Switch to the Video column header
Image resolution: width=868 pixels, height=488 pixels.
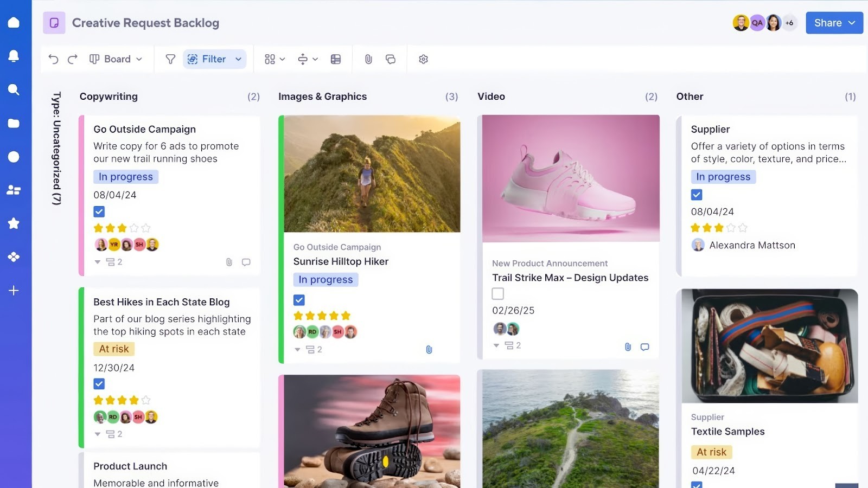pyautogui.click(x=491, y=96)
